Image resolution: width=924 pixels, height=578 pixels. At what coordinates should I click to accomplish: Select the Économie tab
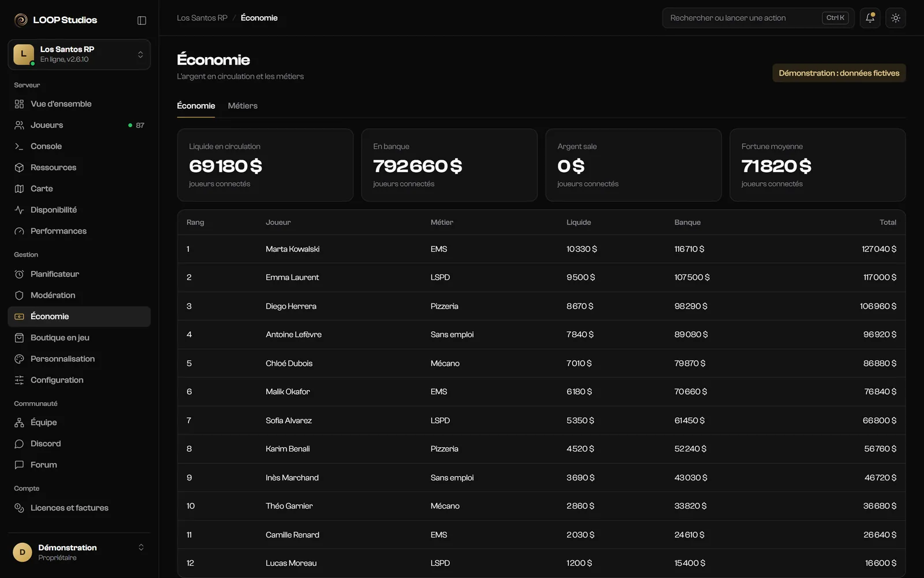pos(196,106)
